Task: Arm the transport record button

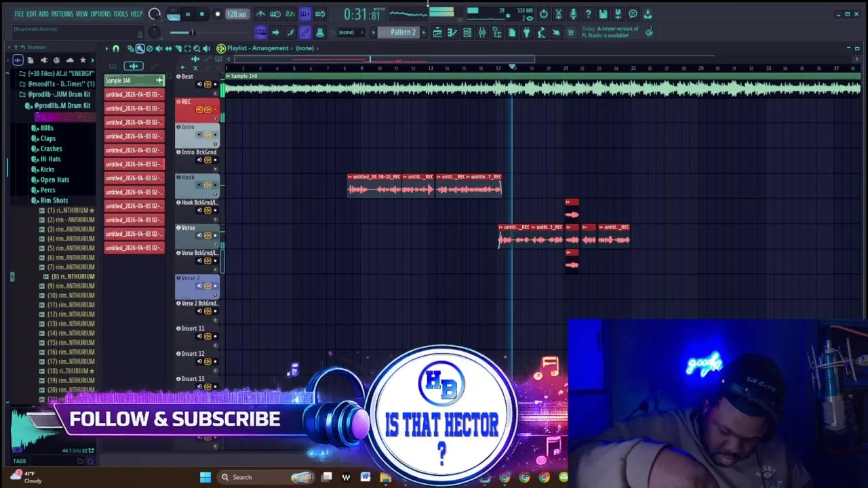Action: (218, 14)
